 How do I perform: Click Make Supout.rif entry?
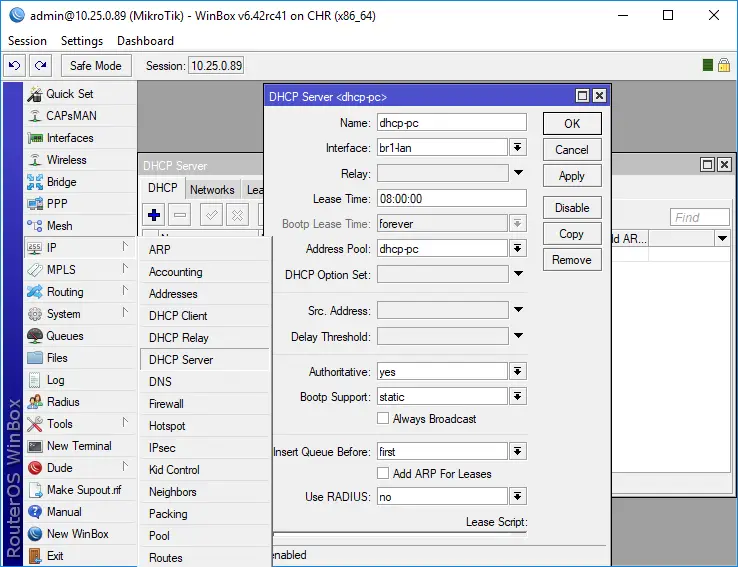click(x=80, y=490)
